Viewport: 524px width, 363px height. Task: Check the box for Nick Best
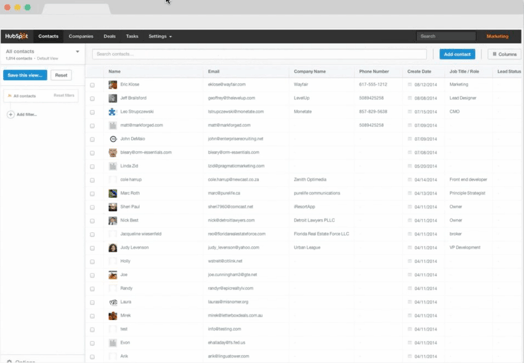92,221
